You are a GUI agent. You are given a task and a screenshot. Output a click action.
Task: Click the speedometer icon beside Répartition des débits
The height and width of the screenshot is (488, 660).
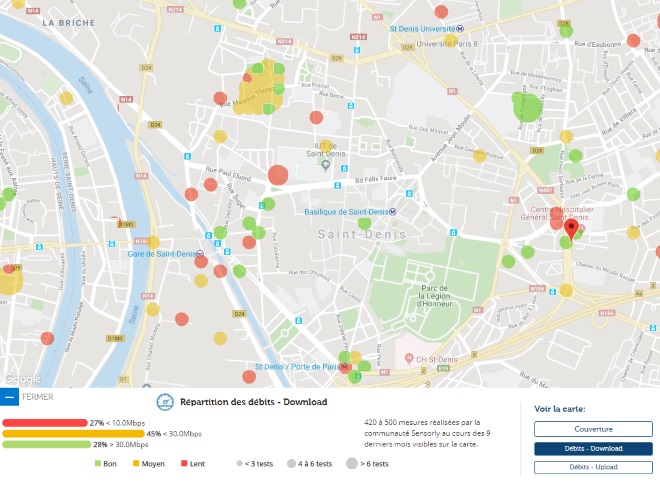coord(165,402)
